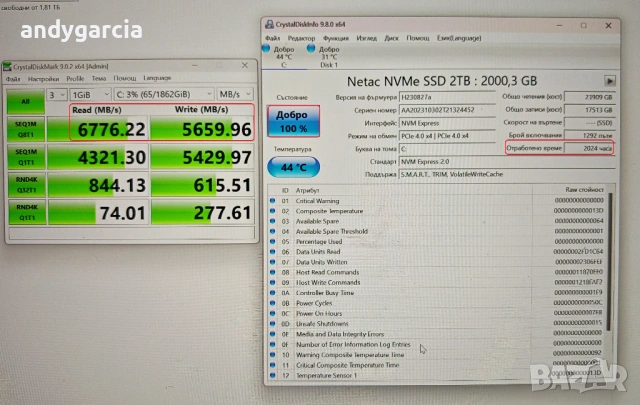Click the CrystalDiskInfo title bar icon
Image resolution: width=640 pixels, height=405 pixels.
coord(269,24)
